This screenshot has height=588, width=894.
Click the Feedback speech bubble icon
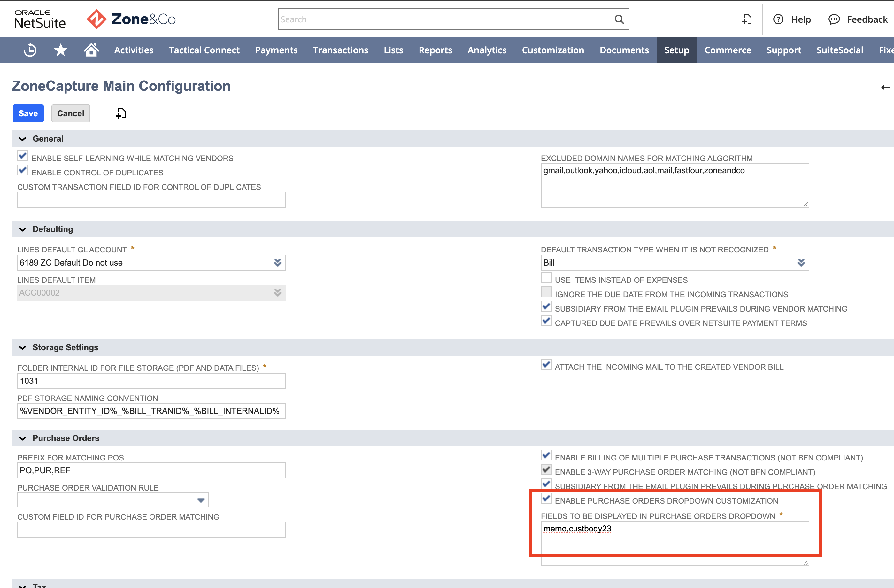point(834,19)
